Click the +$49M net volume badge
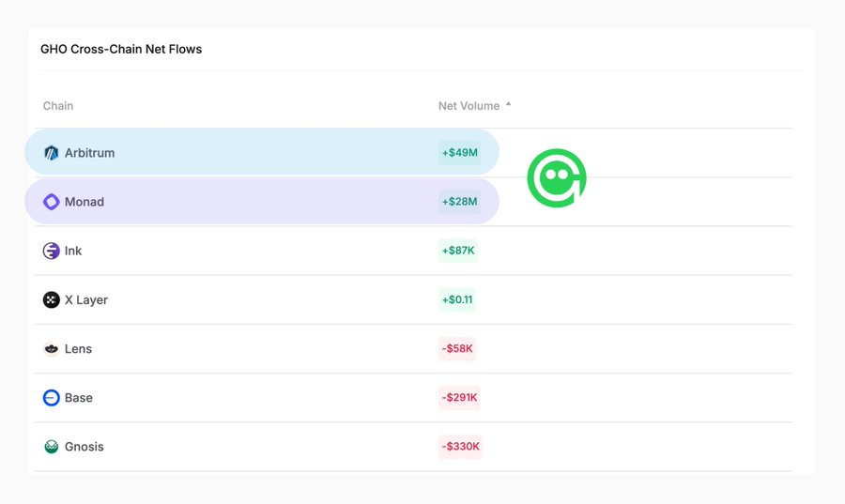 tap(460, 153)
